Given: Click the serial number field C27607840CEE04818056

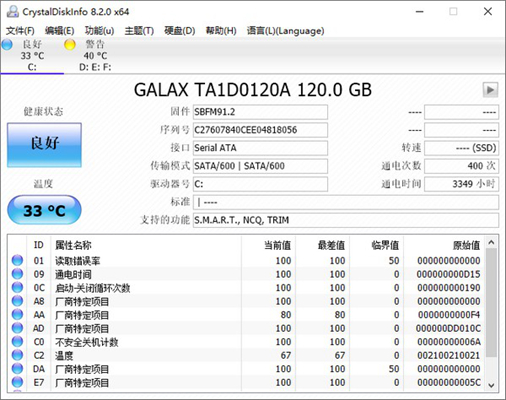Looking at the screenshot, I should [x=260, y=130].
